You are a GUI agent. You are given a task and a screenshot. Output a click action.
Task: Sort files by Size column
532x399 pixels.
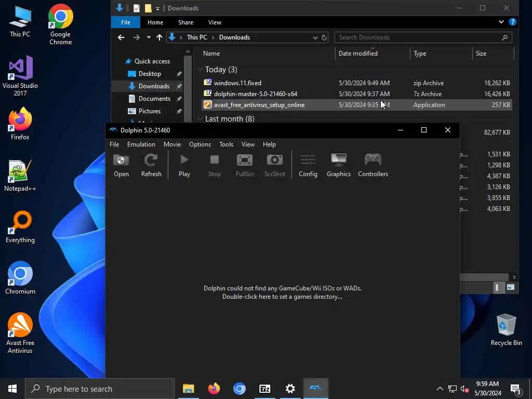click(x=481, y=54)
